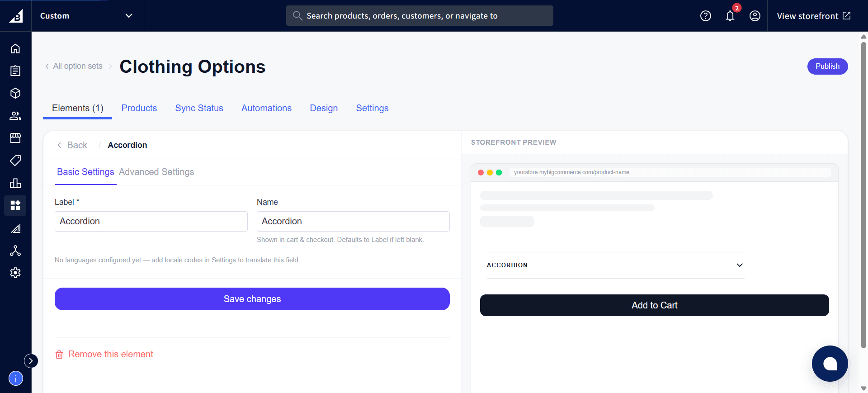Click the red trash icon
Screen dimensions: 868x393
click(59, 355)
